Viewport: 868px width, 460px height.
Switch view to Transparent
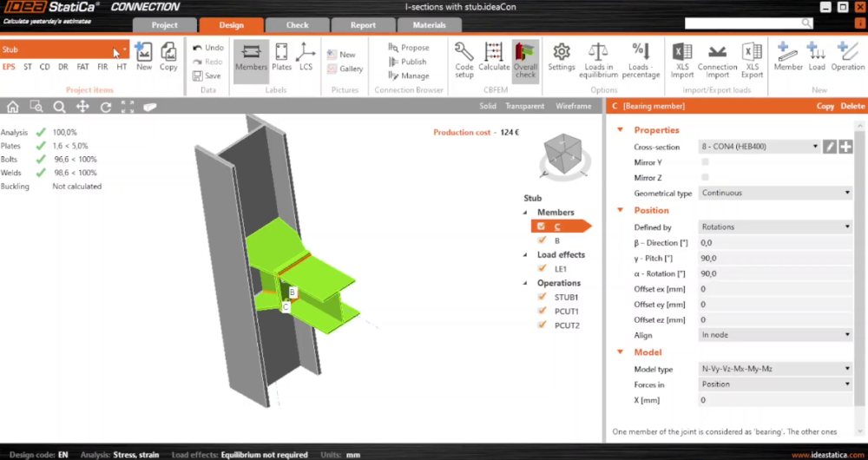tap(525, 106)
